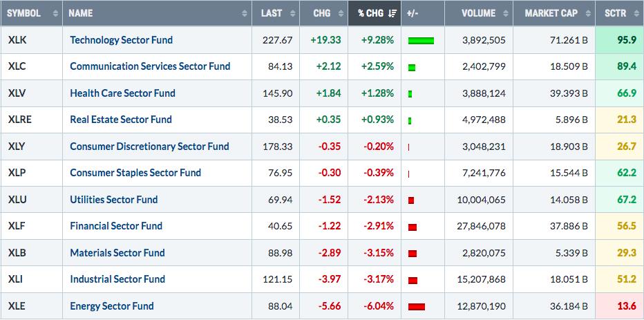Click the sort arrows in the VOLUME header

(x=505, y=13)
